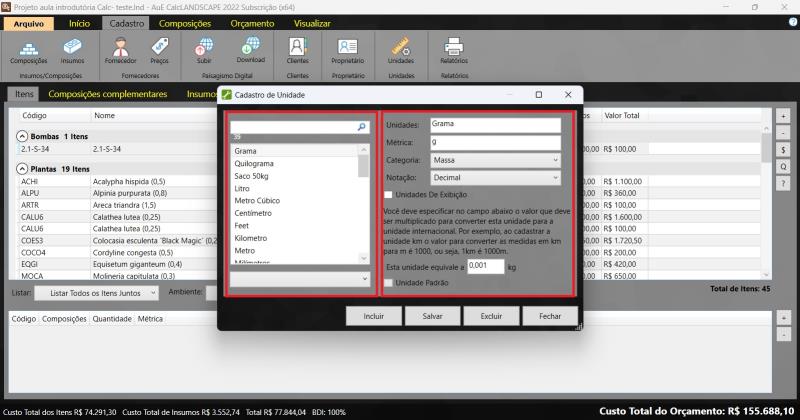The width and height of the screenshot is (800, 420).
Task: Click the search magnifier in unit dialog
Action: [361, 127]
